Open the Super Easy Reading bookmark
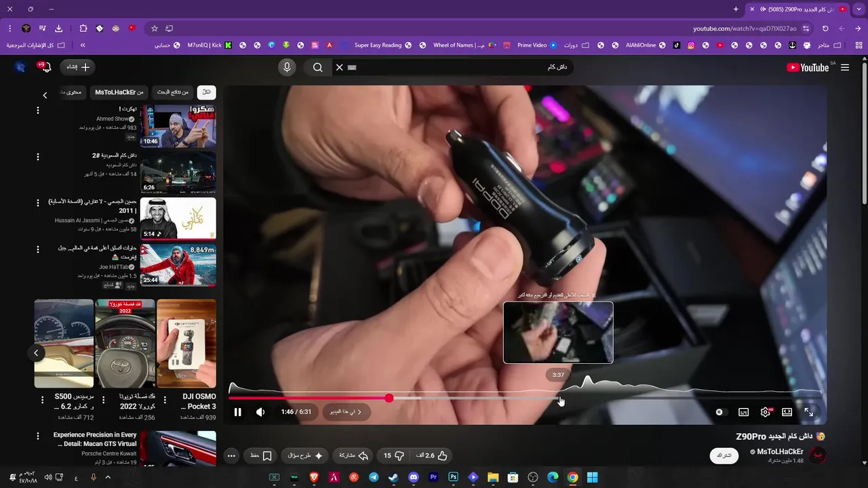Viewport: 868px width, 488px height. (x=382, y=45)
